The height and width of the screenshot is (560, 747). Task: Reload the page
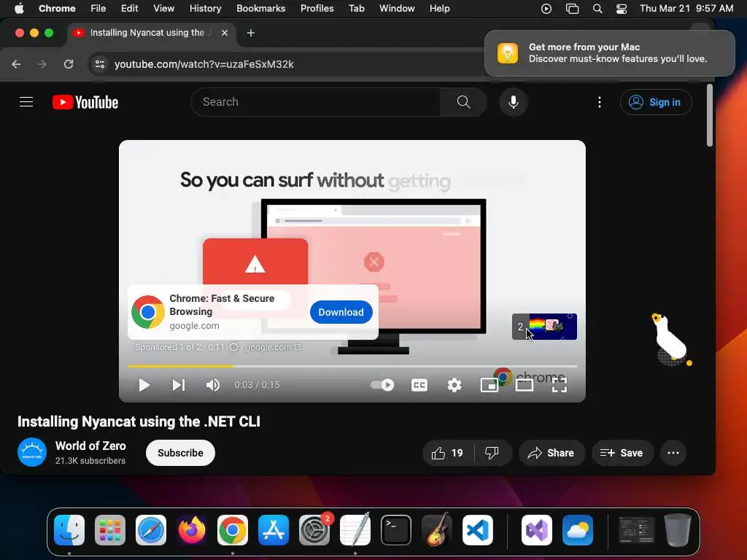pos(69,64)
